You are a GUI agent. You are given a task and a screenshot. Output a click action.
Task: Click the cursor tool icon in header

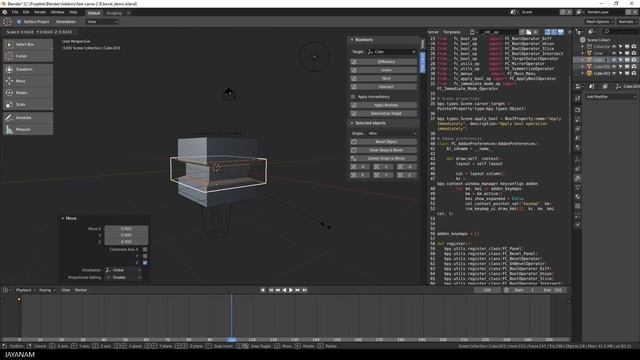(x=7, y=22)
